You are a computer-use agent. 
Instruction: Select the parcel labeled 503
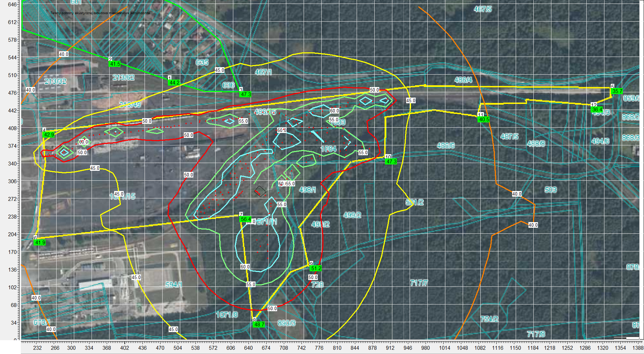coord(551,190)
